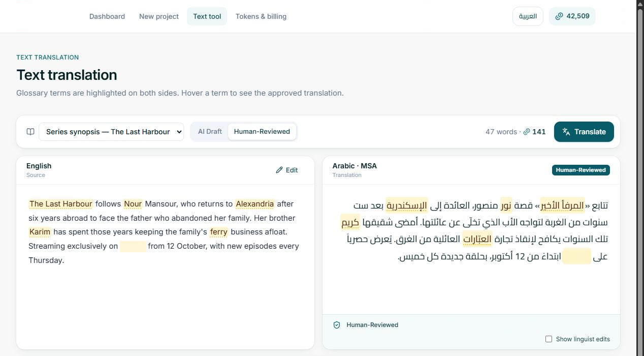Click the Human-Reviewed badge in the Arabic panel header
Screen dimensions: 644x356
pyautogui.click(x=581, y=170)
